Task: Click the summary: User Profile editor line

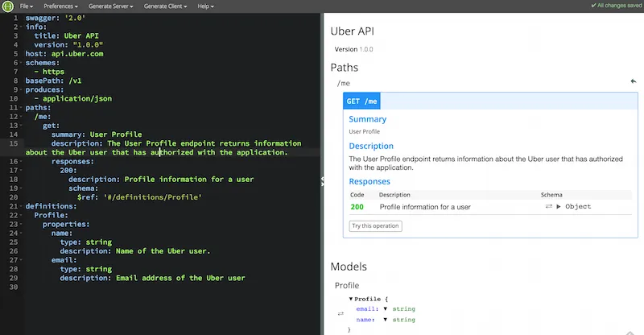Action: point(97,134)
